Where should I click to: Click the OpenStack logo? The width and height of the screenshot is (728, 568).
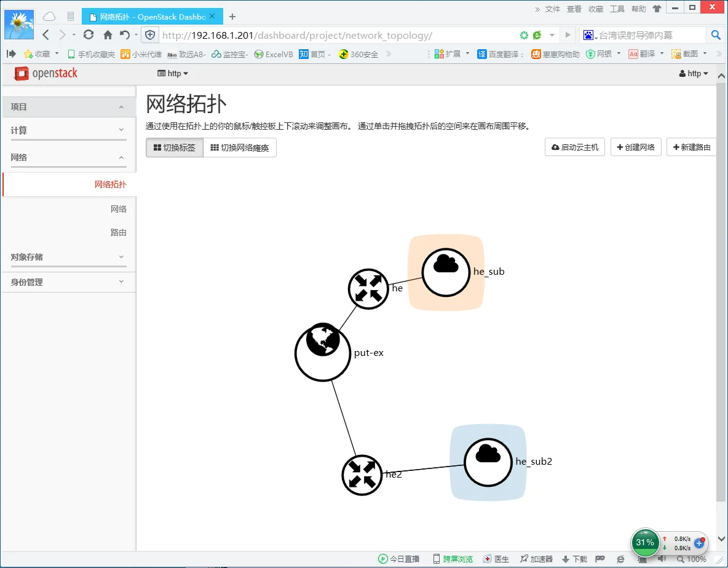pyautogui.click(x=45, y=73)
